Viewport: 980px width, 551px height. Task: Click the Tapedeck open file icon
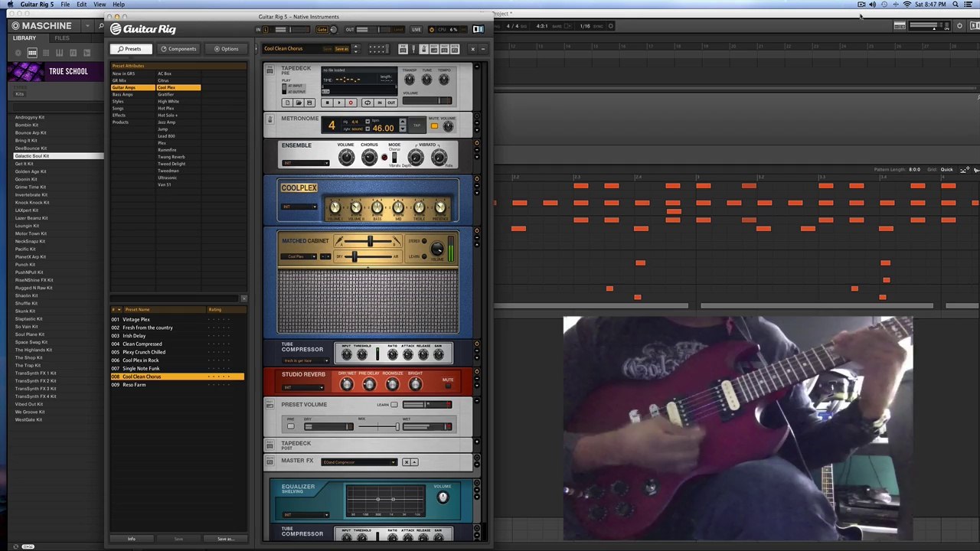(299, 103)
